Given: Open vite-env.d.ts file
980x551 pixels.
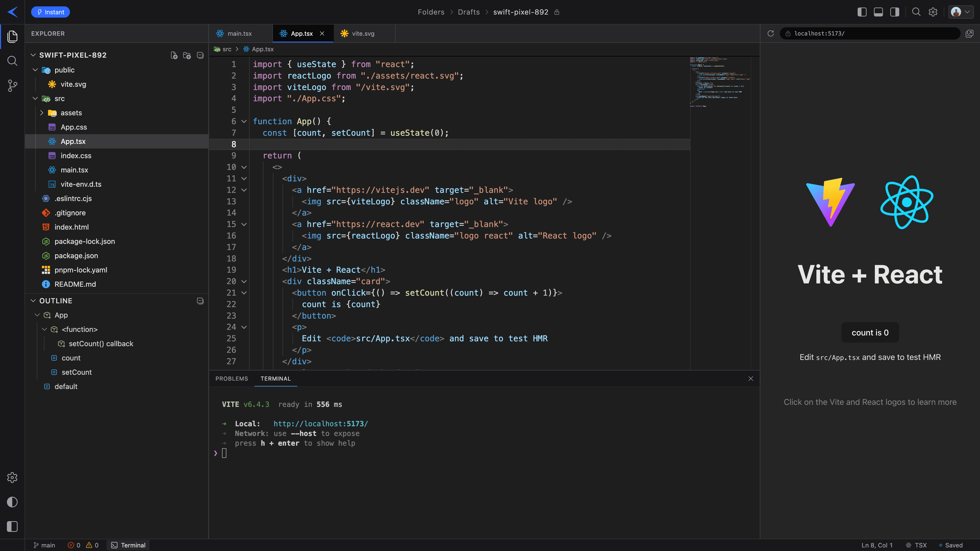Looking at the screenshot, I should point(116,184).
